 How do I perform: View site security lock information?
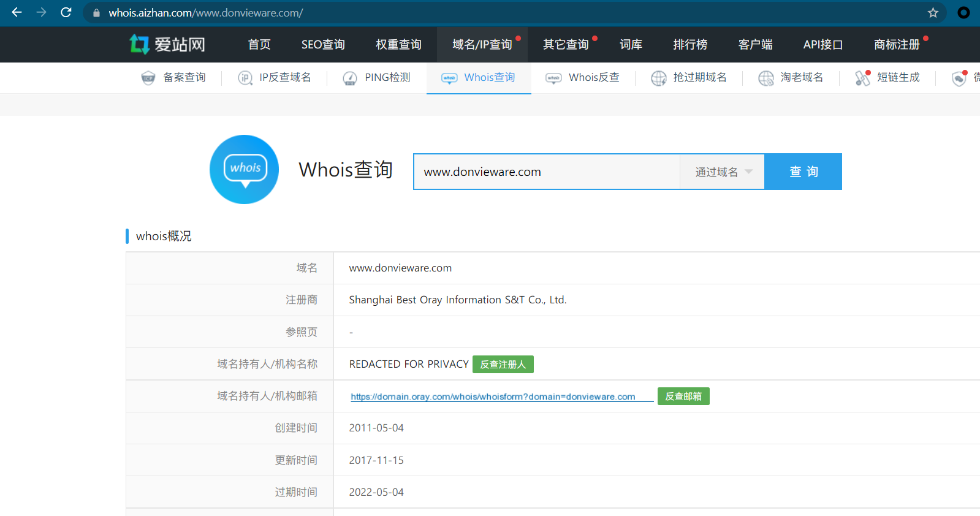96,13
